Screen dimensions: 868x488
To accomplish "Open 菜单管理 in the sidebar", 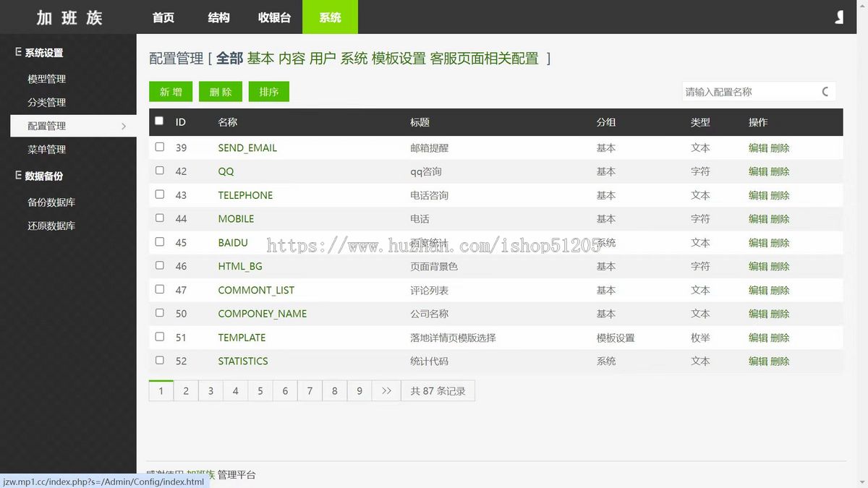I will tap(47, 150).
